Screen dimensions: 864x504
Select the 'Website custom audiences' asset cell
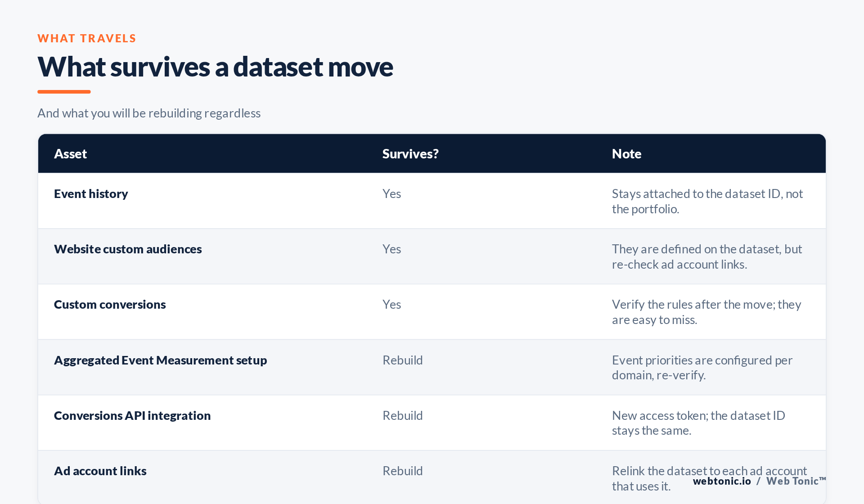(128, 249)
